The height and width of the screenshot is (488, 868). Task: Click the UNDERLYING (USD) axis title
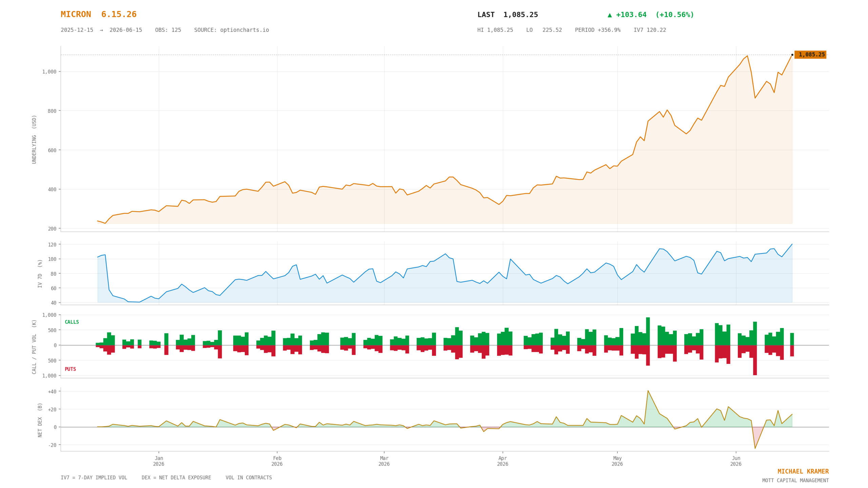[34, 139]
